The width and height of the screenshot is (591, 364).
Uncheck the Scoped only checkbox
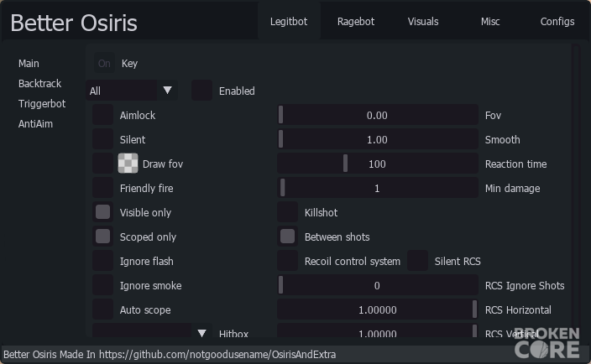tap(102, 237)
